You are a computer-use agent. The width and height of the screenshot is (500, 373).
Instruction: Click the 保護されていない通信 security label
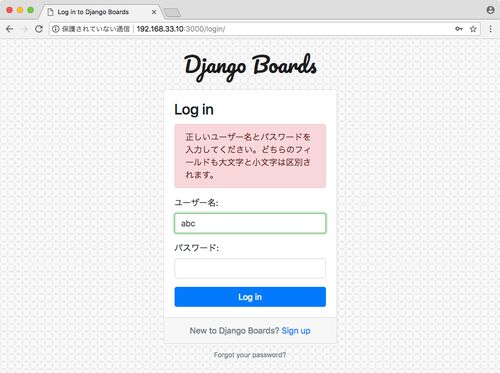pyautogui.click(x=96, y=29)
